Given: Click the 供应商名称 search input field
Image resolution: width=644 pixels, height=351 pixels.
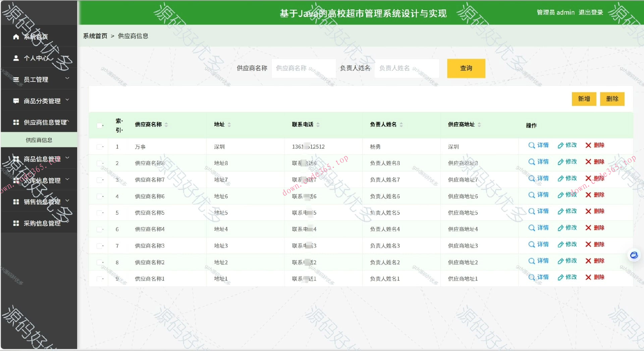Looking at the screenshot, I should pos(304,68).
